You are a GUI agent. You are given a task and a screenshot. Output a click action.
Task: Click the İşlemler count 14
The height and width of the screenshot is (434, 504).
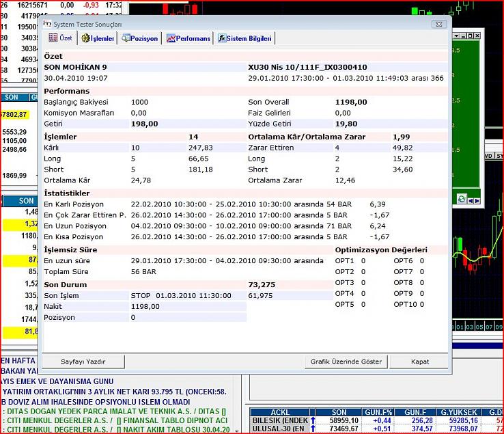coord(193,137)
